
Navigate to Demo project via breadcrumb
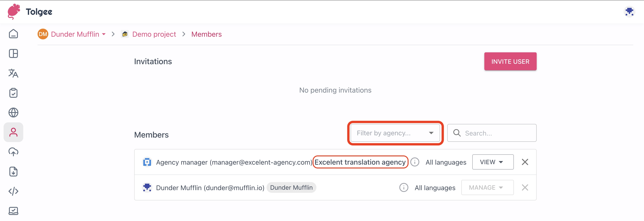coord(154,34)
